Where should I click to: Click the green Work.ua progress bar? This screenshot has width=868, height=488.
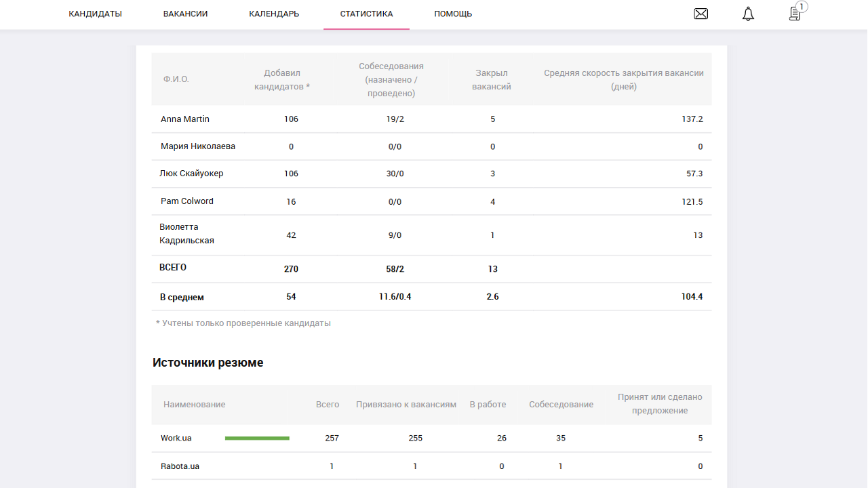[257, 439]
